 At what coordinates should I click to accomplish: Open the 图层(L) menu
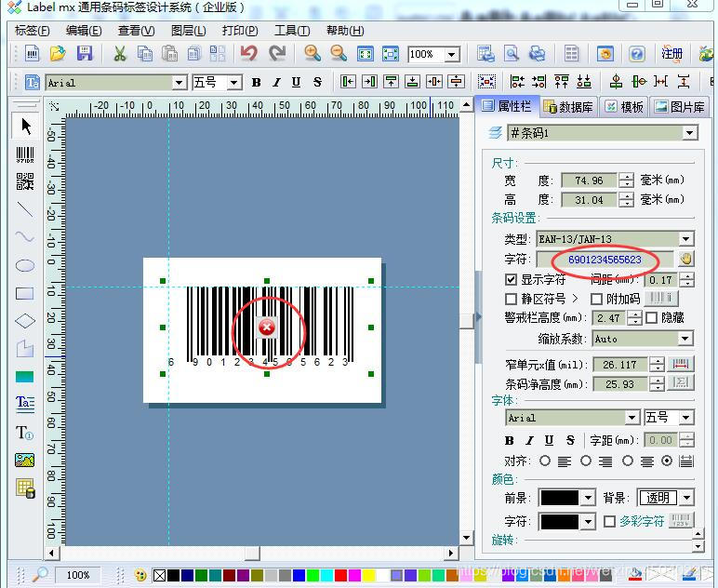(x=188, y=31)
